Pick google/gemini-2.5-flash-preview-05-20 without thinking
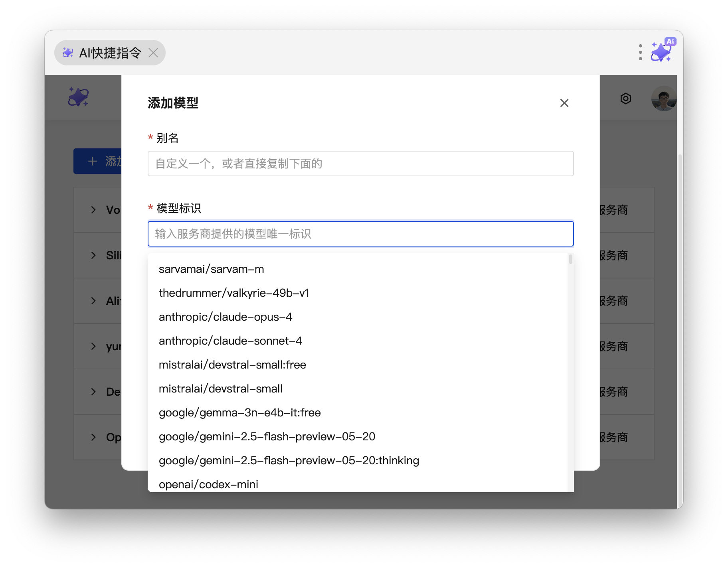 pyautogui.click(x=357, y=437)
